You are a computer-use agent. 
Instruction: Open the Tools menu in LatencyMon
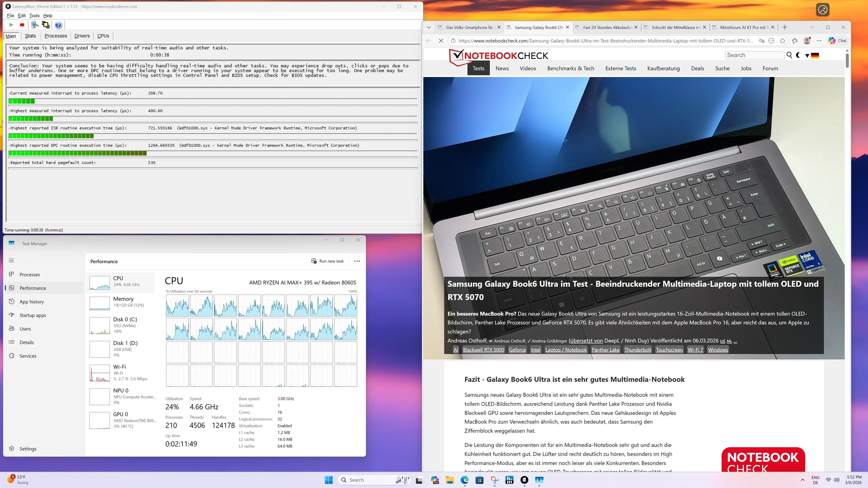(x=34, y=16)
